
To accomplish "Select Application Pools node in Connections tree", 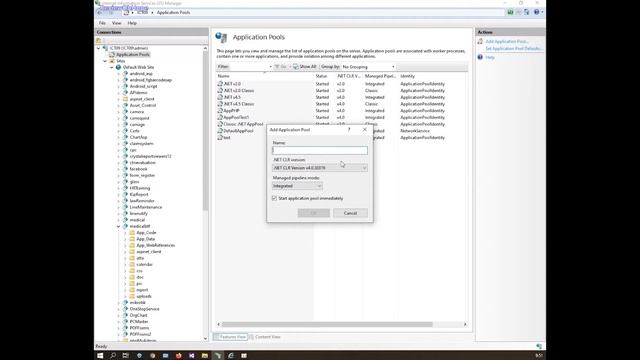I will tap(133, 54).
